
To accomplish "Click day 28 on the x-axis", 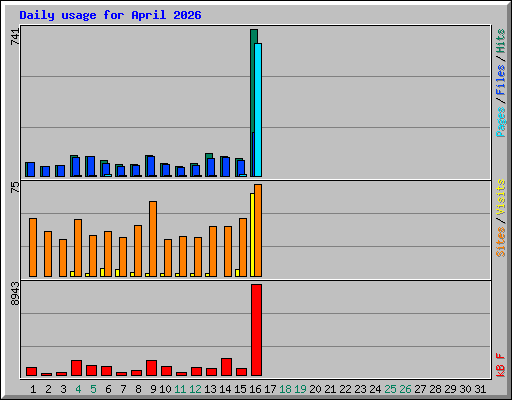I will 435,389.
